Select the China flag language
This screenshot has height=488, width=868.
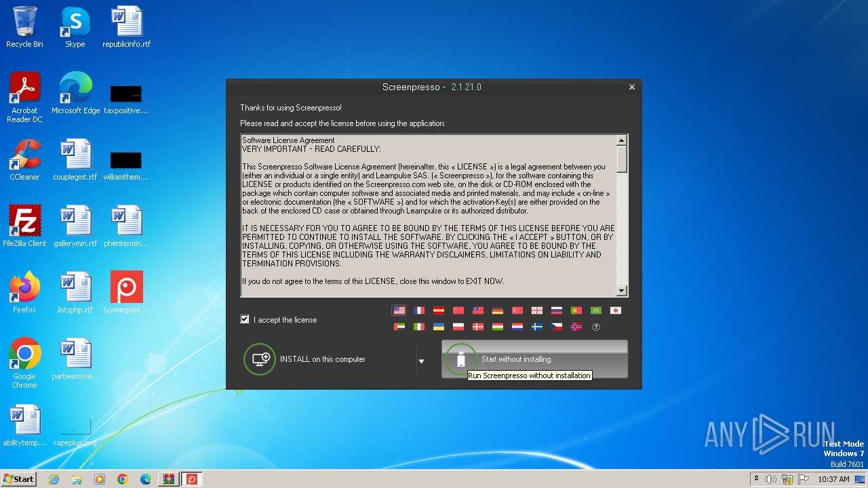click(458, 310)
